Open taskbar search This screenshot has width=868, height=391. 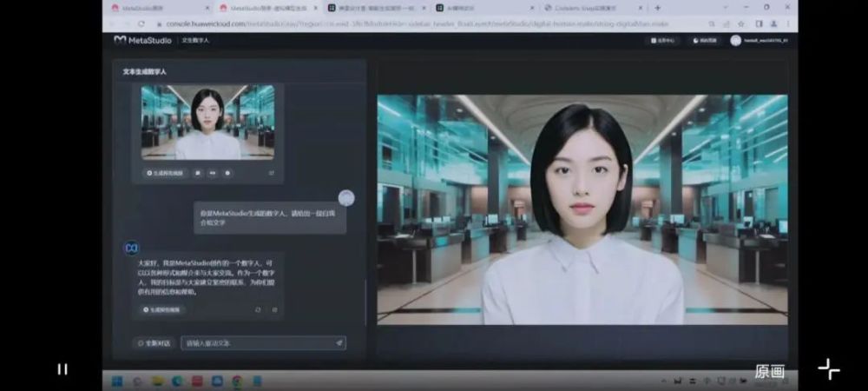click(x=137, y=381)
